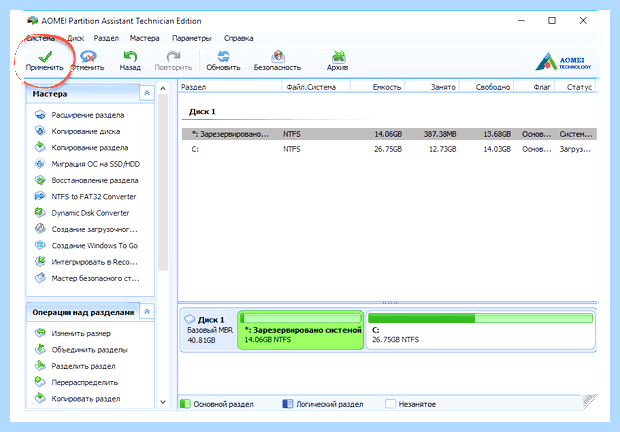This screenshot has height=432, width=620.
Task: Launch NTFS to FAT32 Converter
Action: tap(85, 196)
